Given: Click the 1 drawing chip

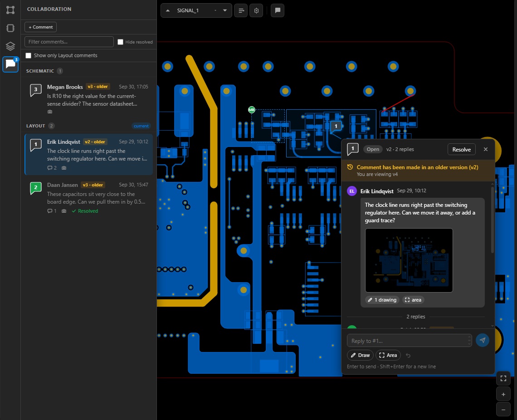Looking at the screenshot, I should pos(382,300).
